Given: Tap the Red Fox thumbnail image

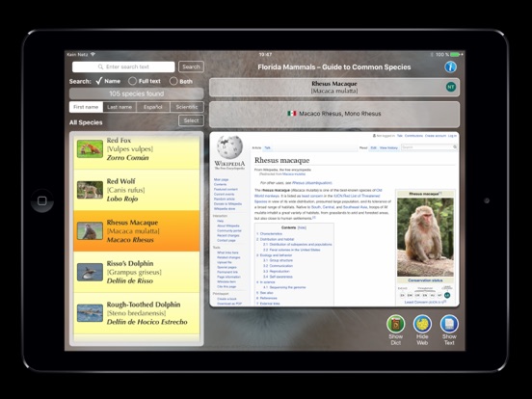Looking at the screenshot, I should click(x=90, y=149).
